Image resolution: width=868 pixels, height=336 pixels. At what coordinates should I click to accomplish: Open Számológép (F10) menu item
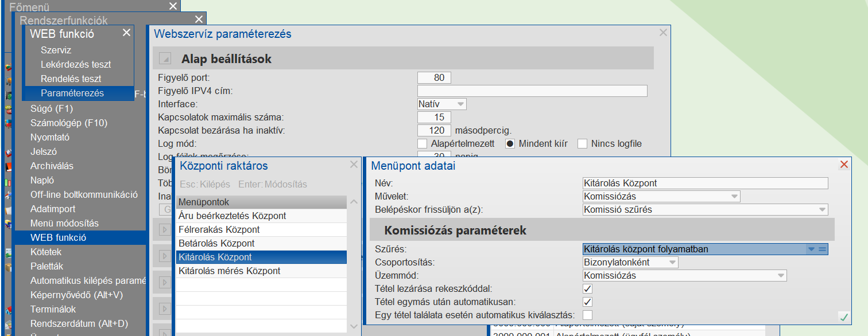click(69, 123)
